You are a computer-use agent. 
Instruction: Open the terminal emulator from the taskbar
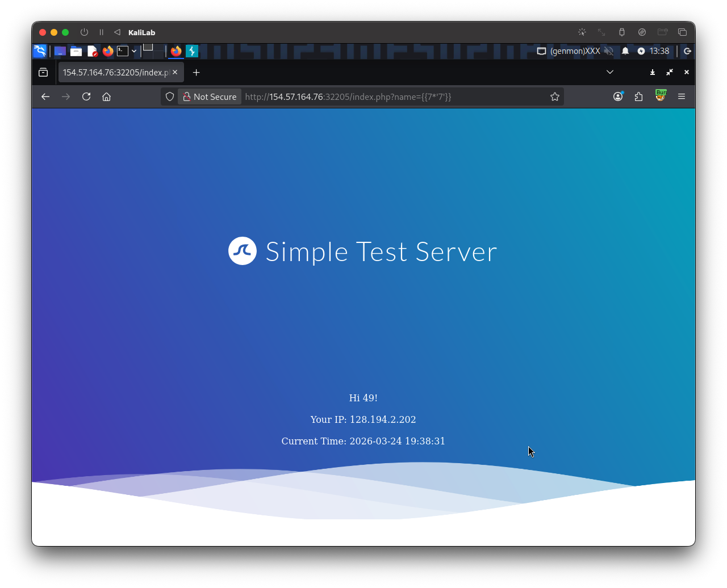(x=123, y=51)
